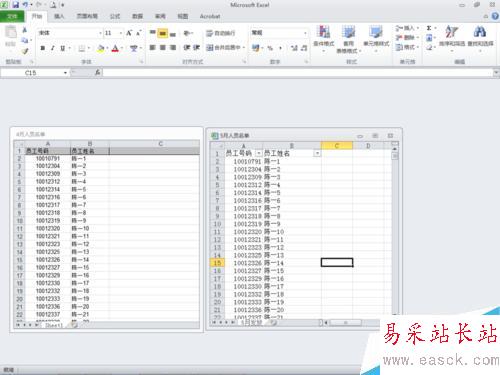Apply percent style
Viewport: 500px width, 375px height.
pyautogui.click(x=270, y=48)
